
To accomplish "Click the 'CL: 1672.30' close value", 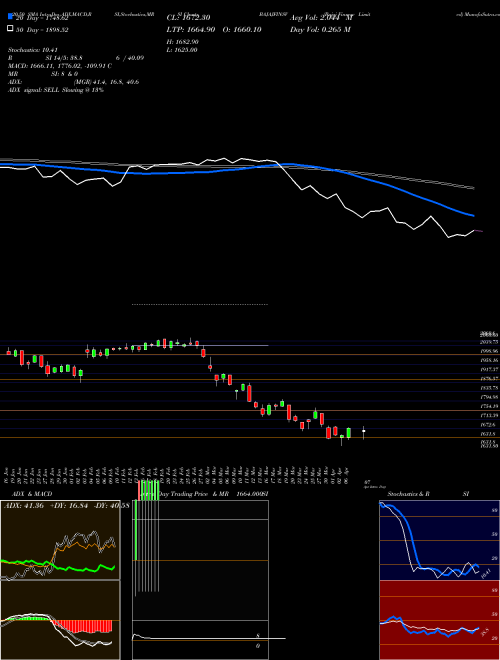I will pyautogui.click(x=188, y=18).
